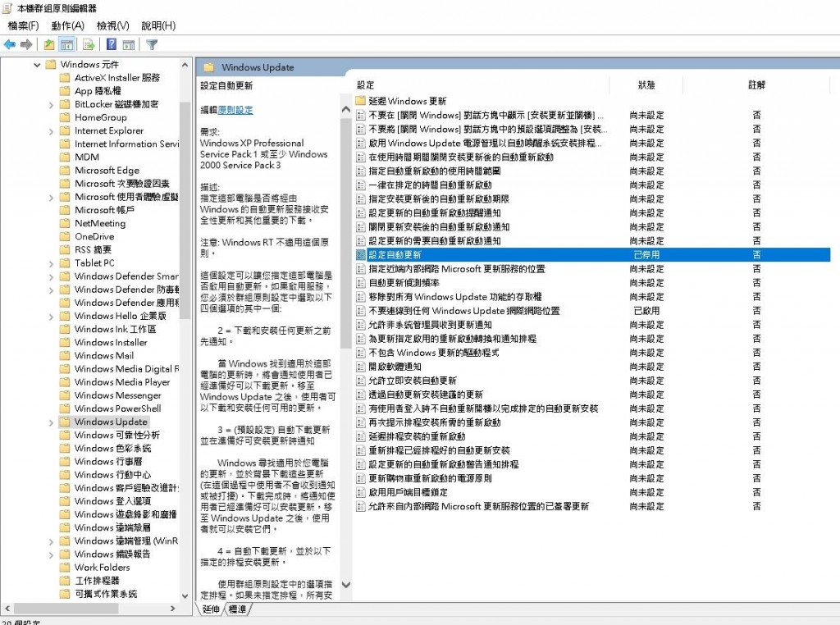The image size is (840, 625).
Task: Click description pane scroll down arrow
Action: (x=346, y=585)
